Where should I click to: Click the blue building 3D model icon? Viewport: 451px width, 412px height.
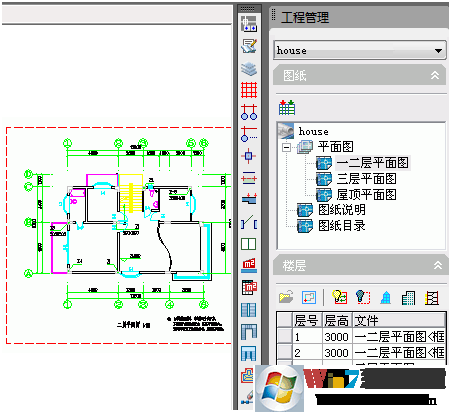386,297
